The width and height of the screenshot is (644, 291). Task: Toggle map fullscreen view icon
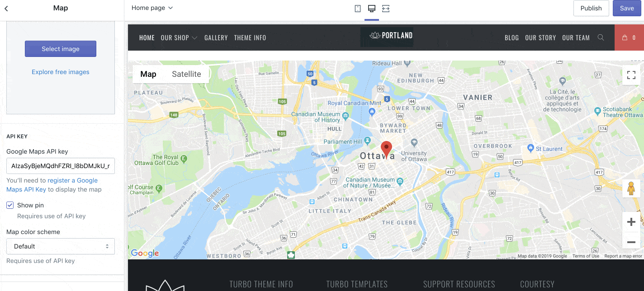[x=631, y=75]
